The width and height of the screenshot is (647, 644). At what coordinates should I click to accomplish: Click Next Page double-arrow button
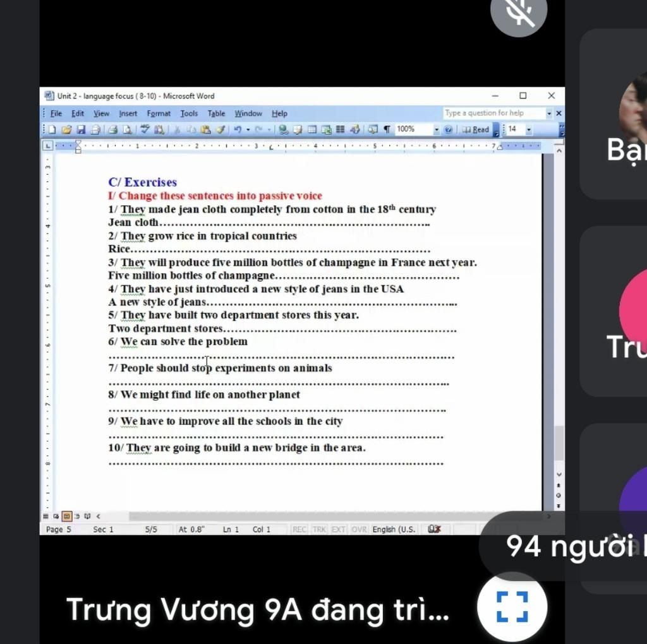point(559,506)
